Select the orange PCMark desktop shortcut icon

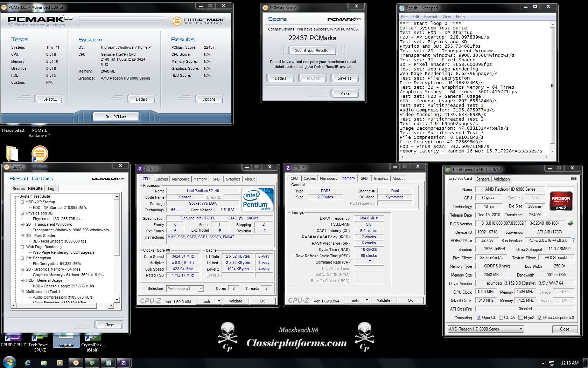[40, 153]
